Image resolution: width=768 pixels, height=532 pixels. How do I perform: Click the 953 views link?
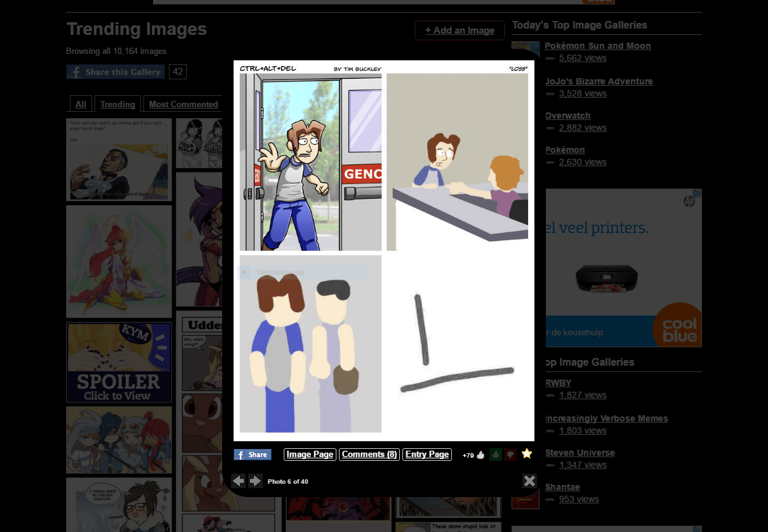point(578,499)
